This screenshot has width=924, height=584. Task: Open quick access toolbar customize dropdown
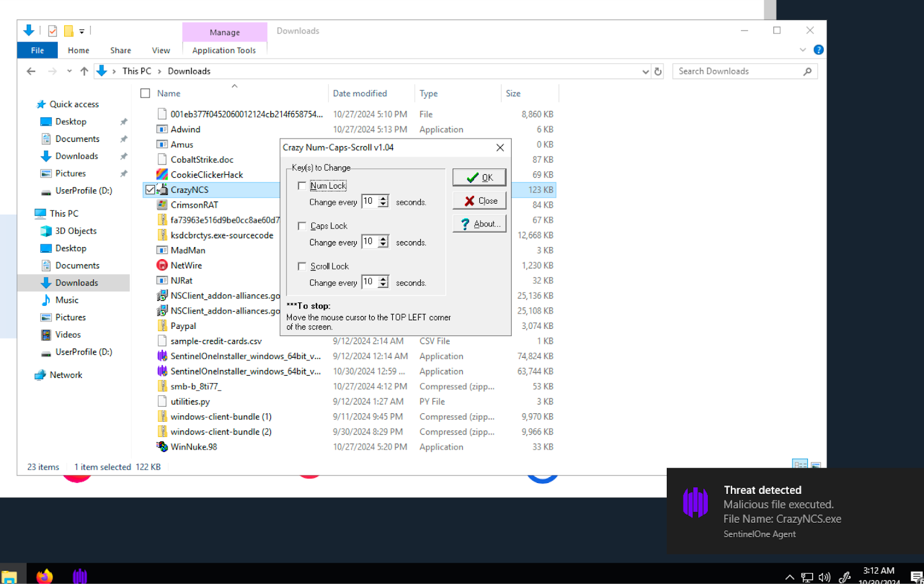(x=81, y=31)
